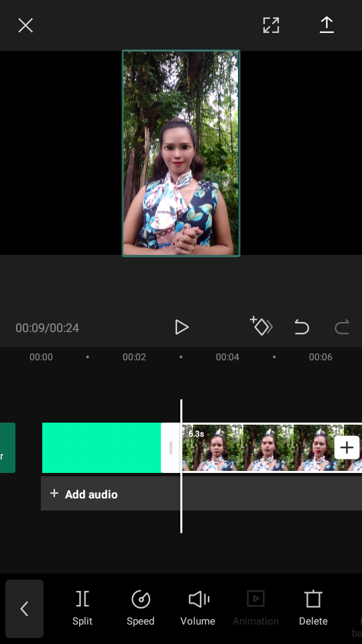
Task: Open the Volume control
Action: [x=198, y=608]
